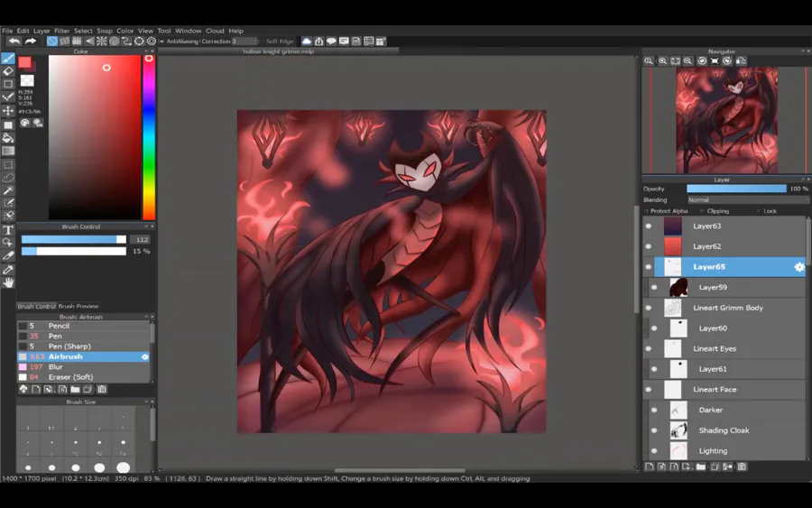
Task: Switch to the Brush Preview tab
Action: [78, 306]
